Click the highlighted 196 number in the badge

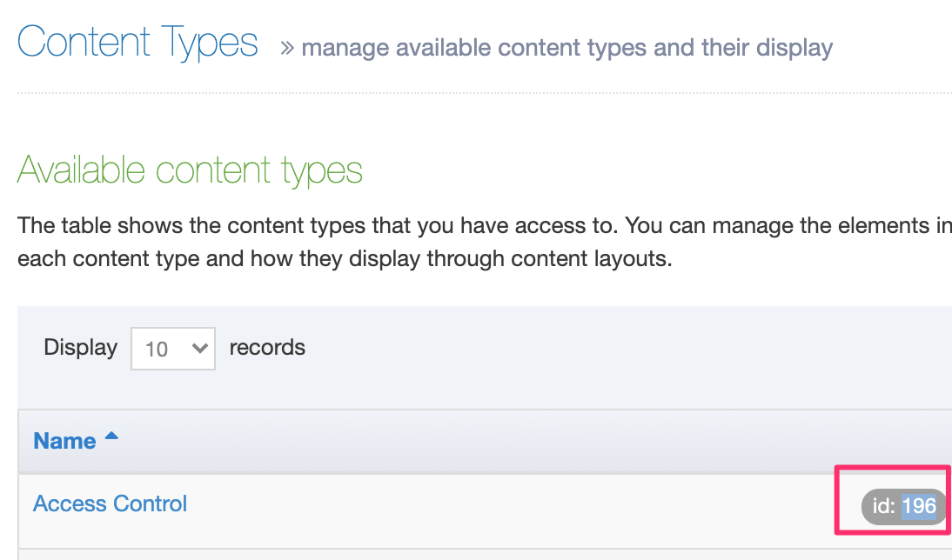pos(918,506)
